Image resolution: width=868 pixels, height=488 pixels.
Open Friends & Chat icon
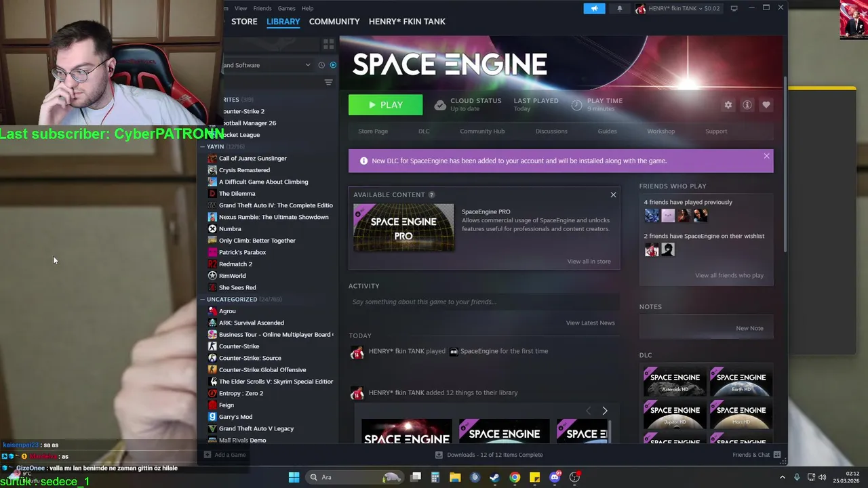[x=777, y=455]
